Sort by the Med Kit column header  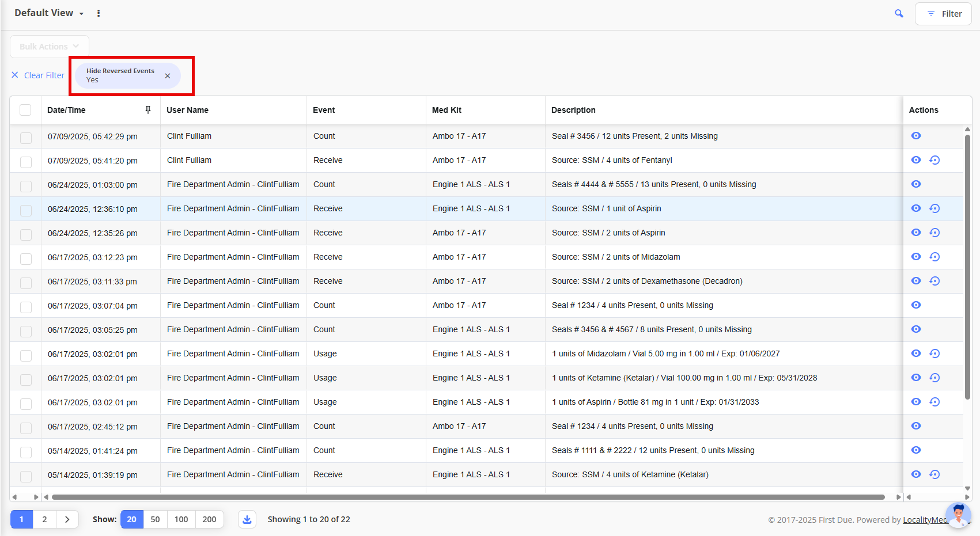447,110
